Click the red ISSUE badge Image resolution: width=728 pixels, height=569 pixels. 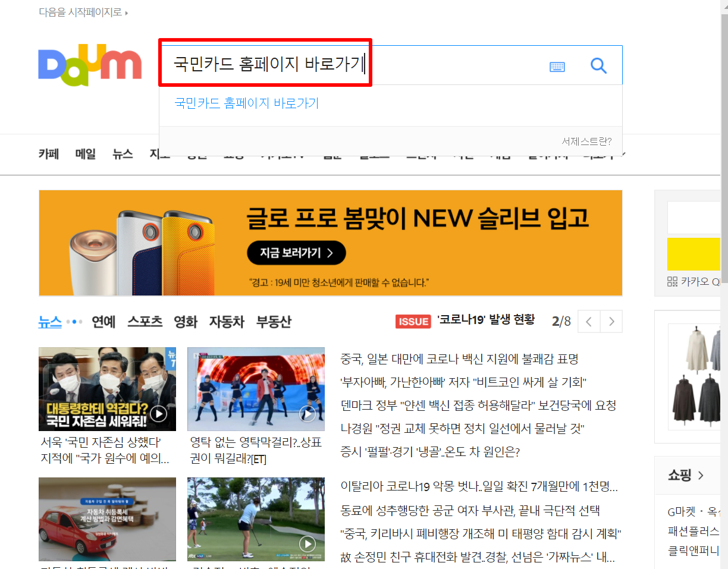coord(413,321)
